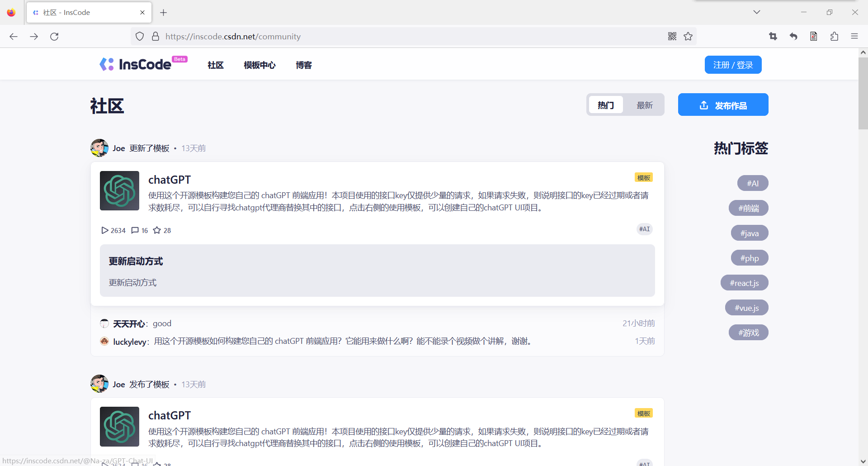Image resolution: width=868 pixels, height=466 pixels.
Task: List all tabs dropdown arrow
Action: click(757, 12)
